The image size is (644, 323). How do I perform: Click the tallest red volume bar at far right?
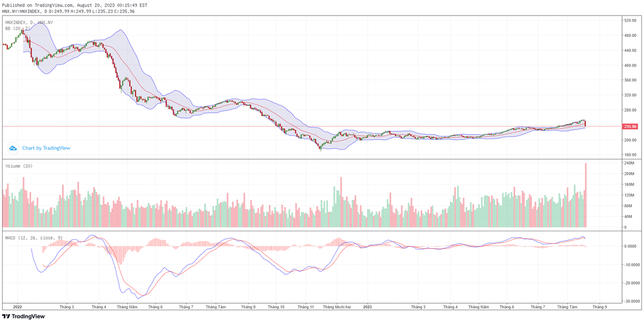586,194
